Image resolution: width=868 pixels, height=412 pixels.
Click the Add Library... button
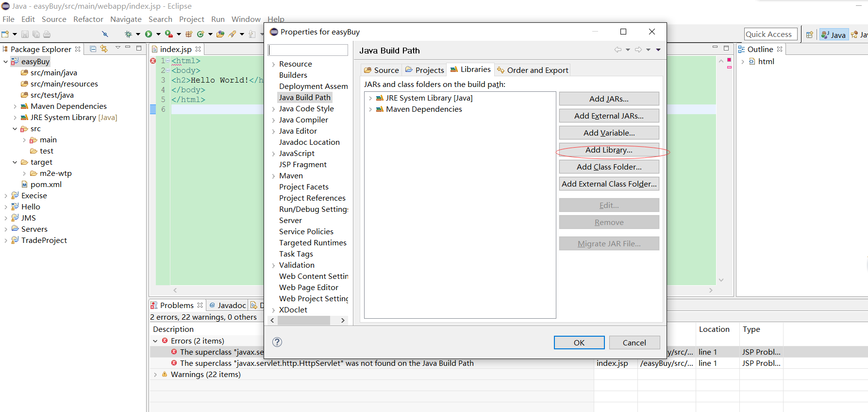pyautogui.click(x=609, y=150)
